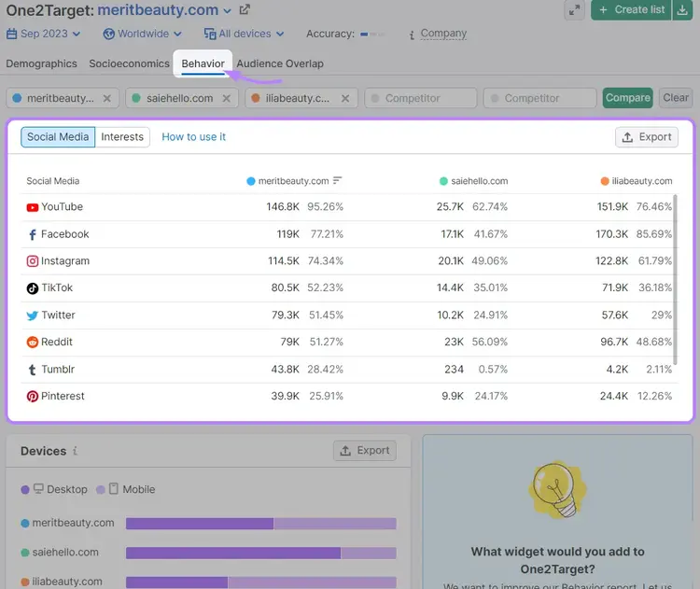Click the sort icon next to meritbeauty.com column
Viewport: 700px width, 589px height.
click(338, 180)
